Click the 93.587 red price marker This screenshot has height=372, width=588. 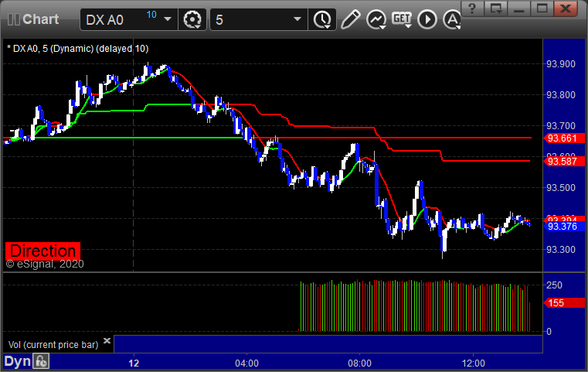click(x=563, y=162)
